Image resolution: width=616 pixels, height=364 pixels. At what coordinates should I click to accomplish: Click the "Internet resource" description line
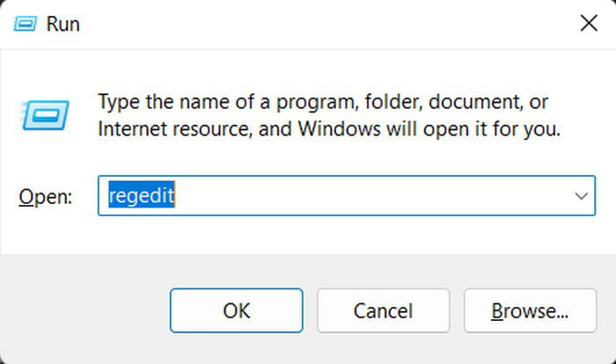pos(329,128)
